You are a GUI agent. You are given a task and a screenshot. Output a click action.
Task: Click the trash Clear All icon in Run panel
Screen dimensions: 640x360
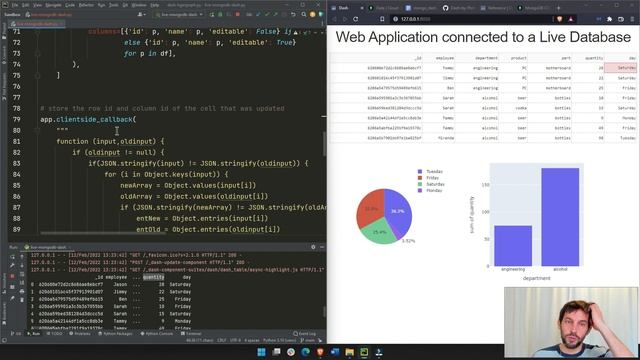[22, 299]
